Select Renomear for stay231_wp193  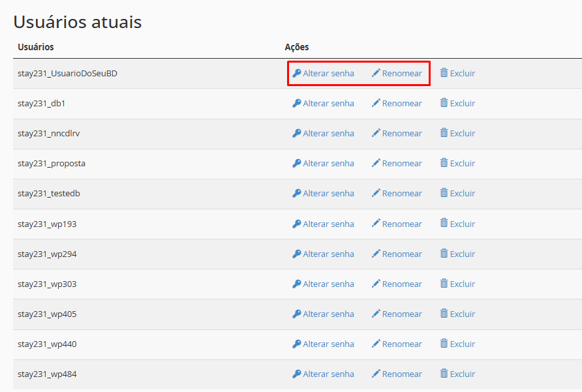(402, 224)
